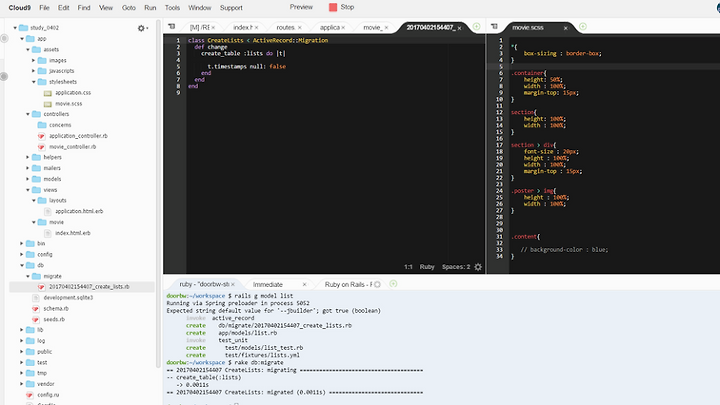This screenshot has width=720, height=405.
Task: Expand the javascripts folder
Action: [34, 71]
